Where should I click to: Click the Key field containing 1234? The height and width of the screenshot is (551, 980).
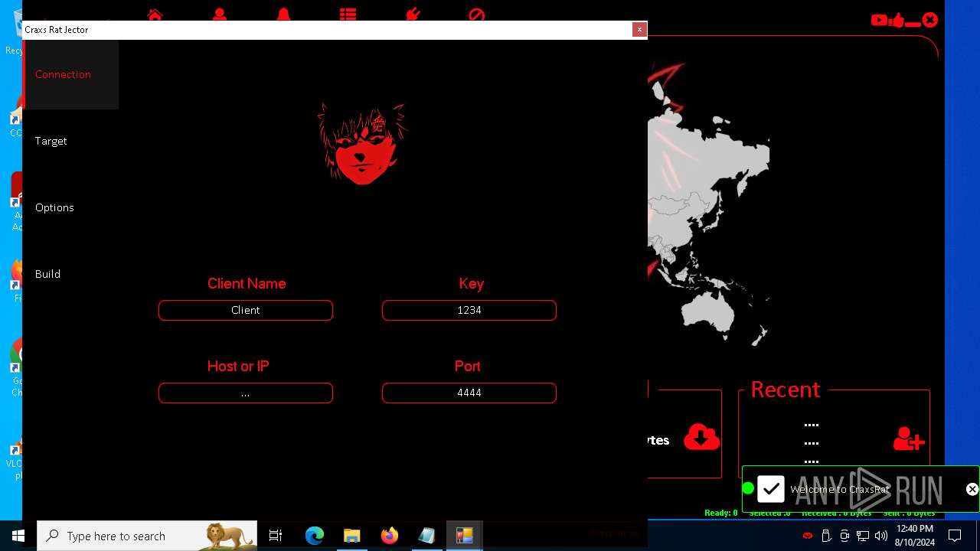click(469, 310)
